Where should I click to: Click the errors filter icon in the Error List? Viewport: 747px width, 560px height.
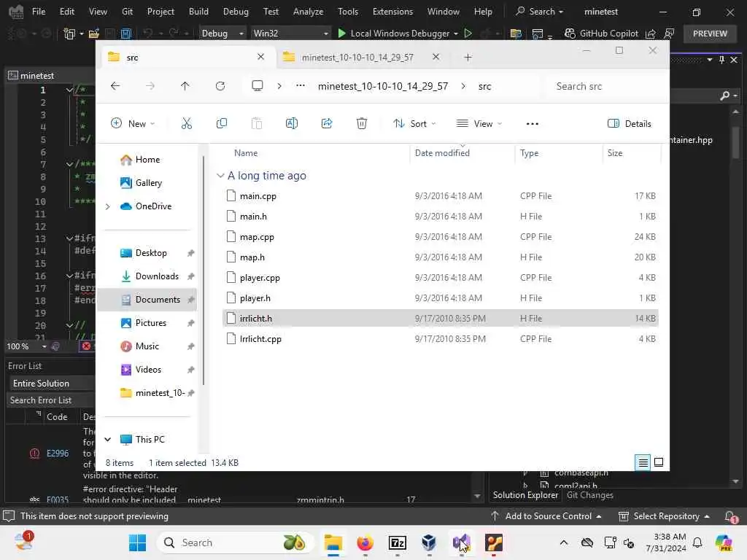(86, 346)
